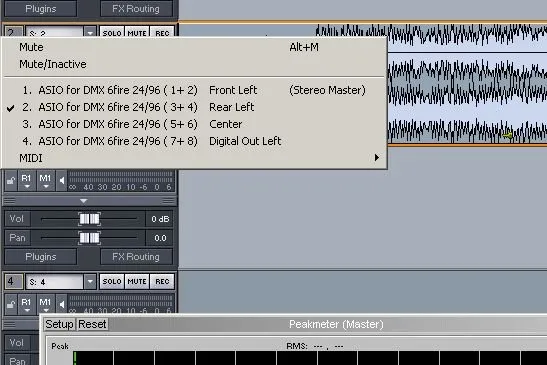This screenshot has height=365, width=547.
Task: Click track 3 right grip handle lines
Action: pos(168,201)
